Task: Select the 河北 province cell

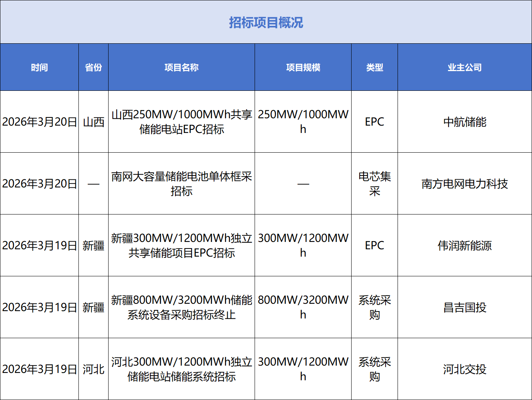Action: (93, 369)
